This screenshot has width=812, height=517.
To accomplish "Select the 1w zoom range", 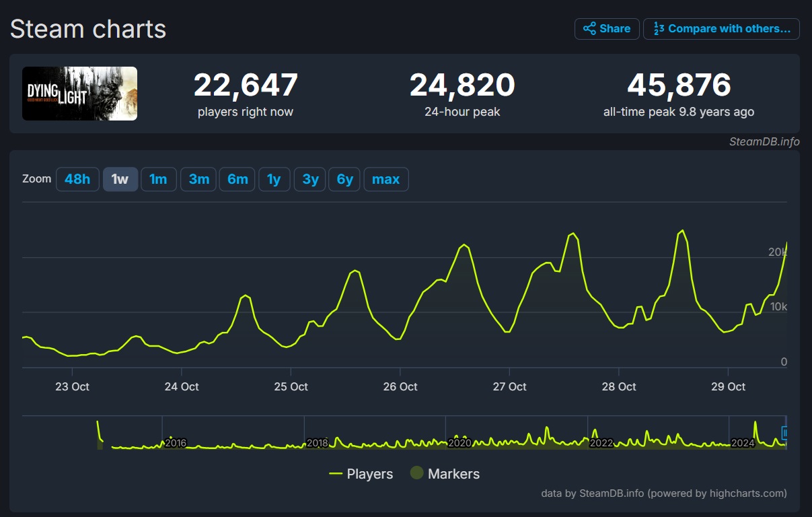I will point(120,180).
